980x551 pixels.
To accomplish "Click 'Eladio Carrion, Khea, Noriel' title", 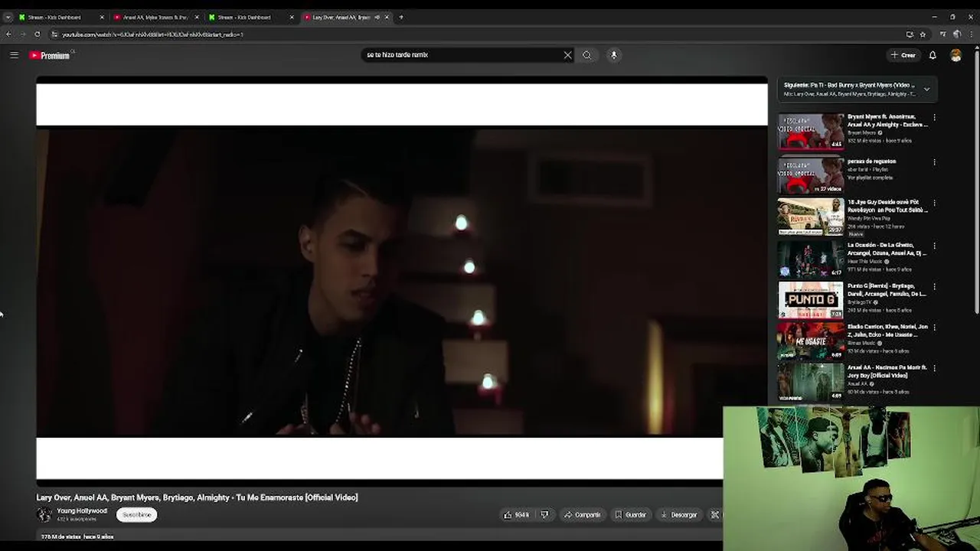I will click(887, 330).
